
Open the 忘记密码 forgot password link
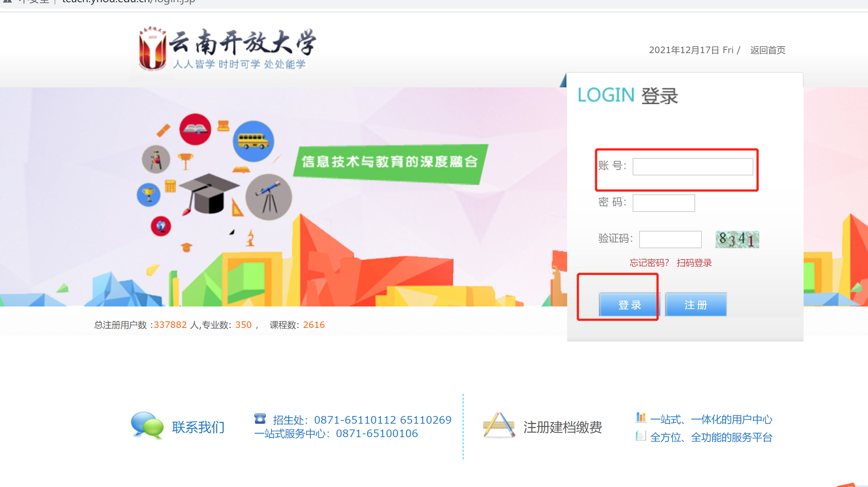tap(649, 263)
